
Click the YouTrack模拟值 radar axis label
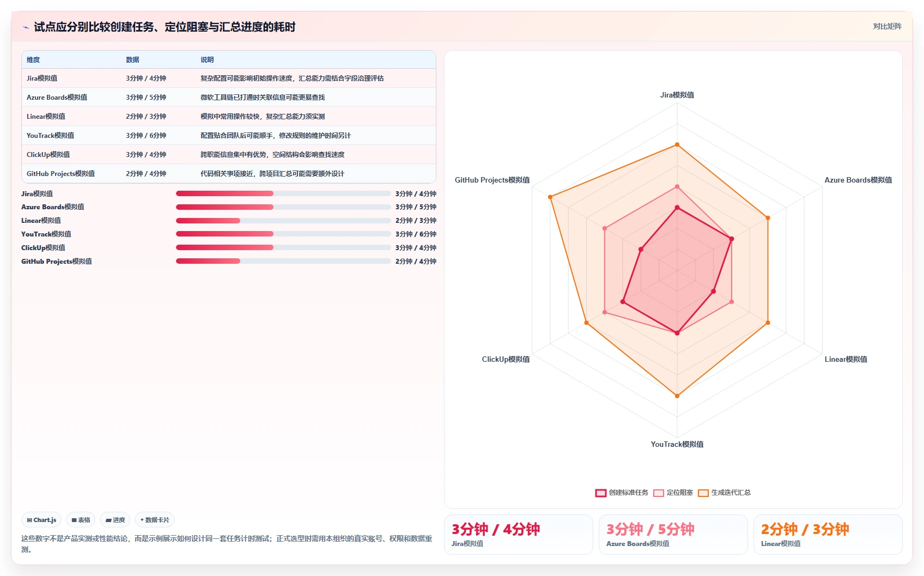677,444
